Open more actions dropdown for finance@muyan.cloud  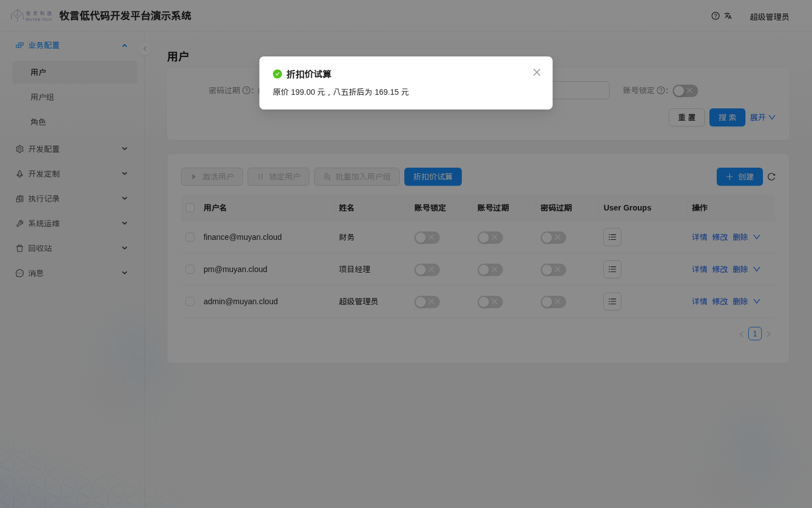click(757, 237)
